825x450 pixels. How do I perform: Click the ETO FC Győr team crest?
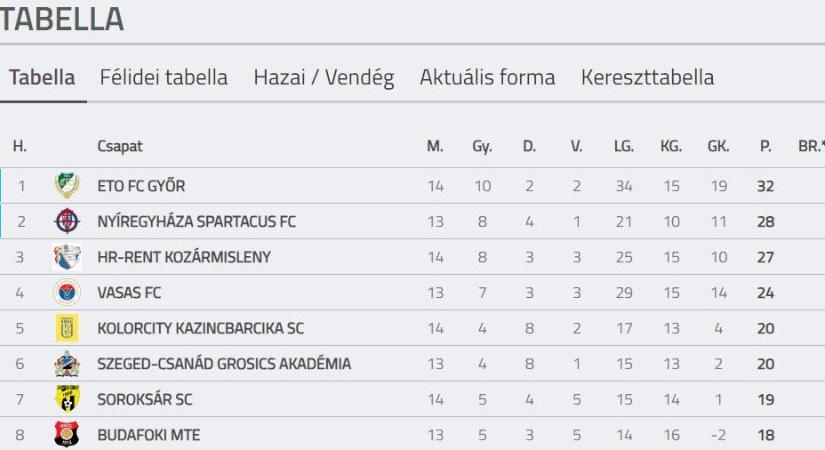(67, 185)
